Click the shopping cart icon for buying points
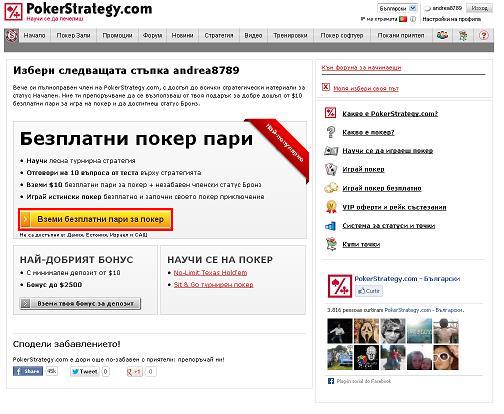 (331, 244)
